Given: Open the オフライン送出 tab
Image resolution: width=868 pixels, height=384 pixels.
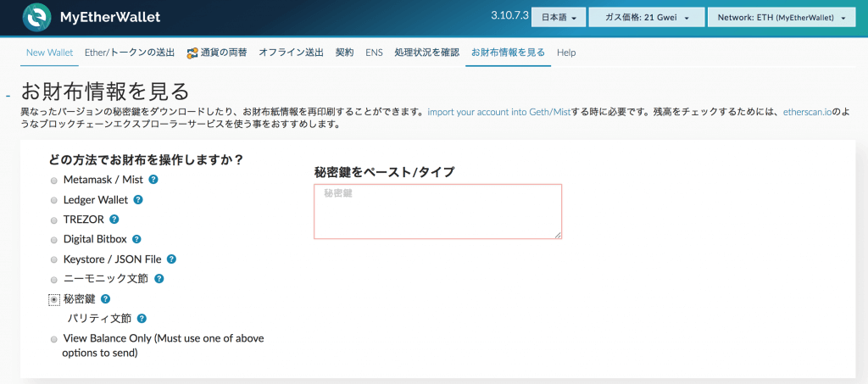Looking at the screenshot, I should point(292,53).
